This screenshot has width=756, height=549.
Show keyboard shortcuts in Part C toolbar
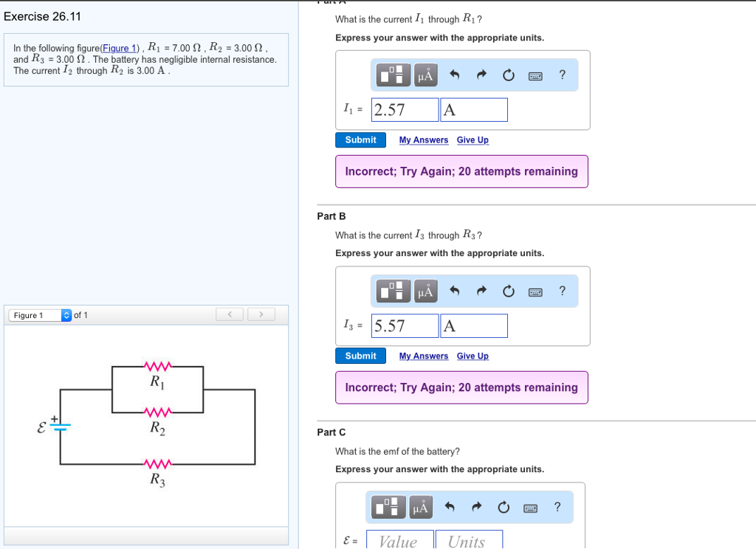click(530, 508)
